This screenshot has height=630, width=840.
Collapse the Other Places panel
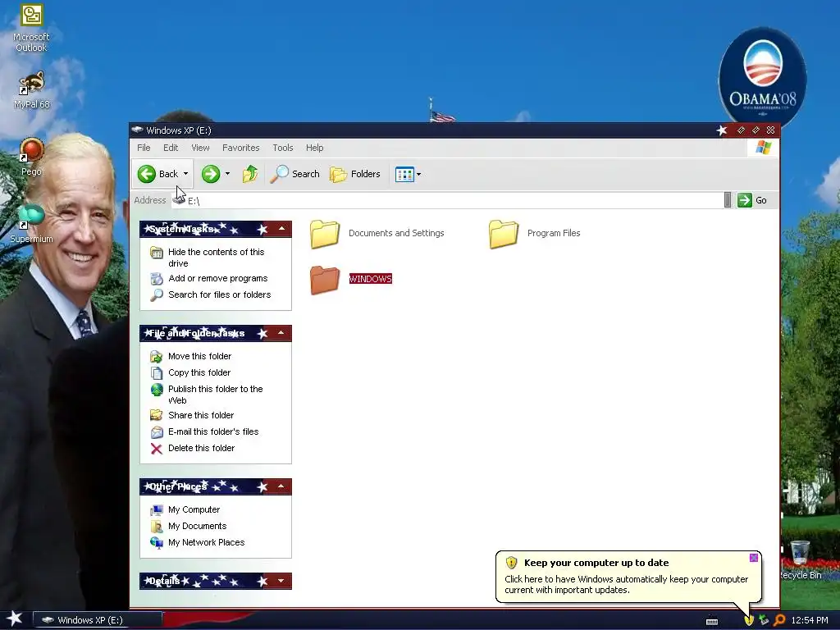(x=281, y=486)
